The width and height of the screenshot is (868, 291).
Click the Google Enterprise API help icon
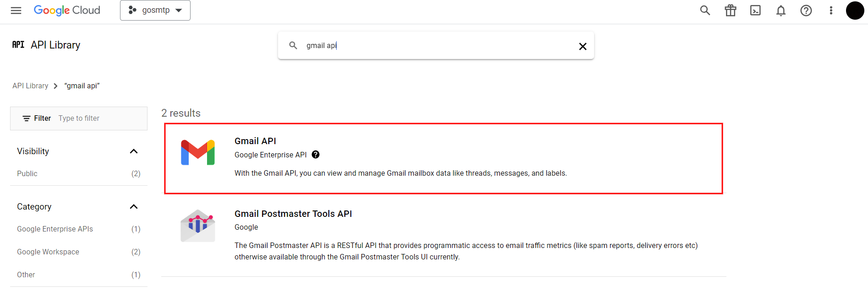[316, 155]
